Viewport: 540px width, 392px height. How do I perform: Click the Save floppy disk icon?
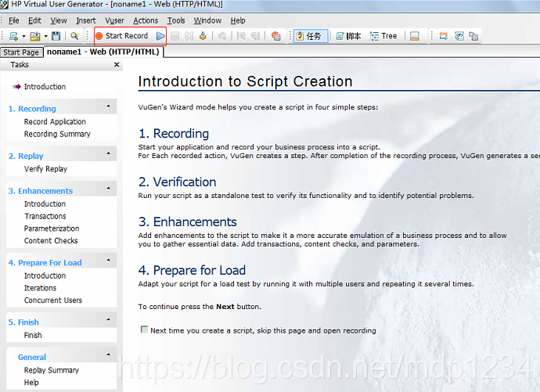(x=56, y=36)
